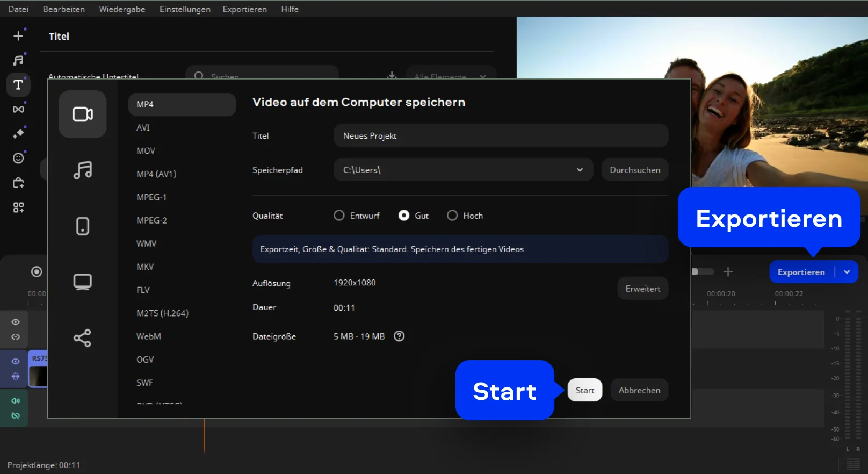Viewport: 868px width, 474px height.
Task: Click the Titel input field
Action: tap(500, 136)
